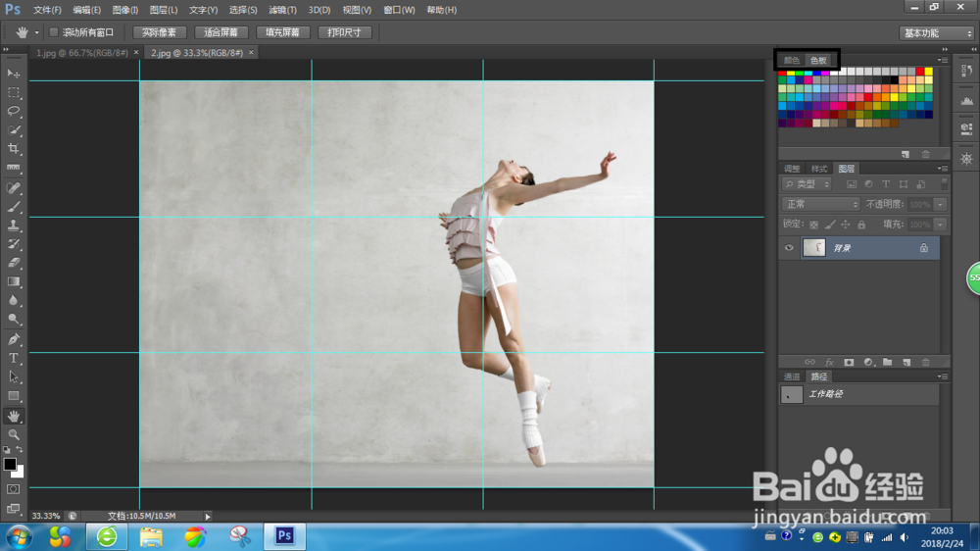Open the 类型 layer filter dropdown
Image resolution: width=980 pixels, height=551 pixels.
point(808,184)
